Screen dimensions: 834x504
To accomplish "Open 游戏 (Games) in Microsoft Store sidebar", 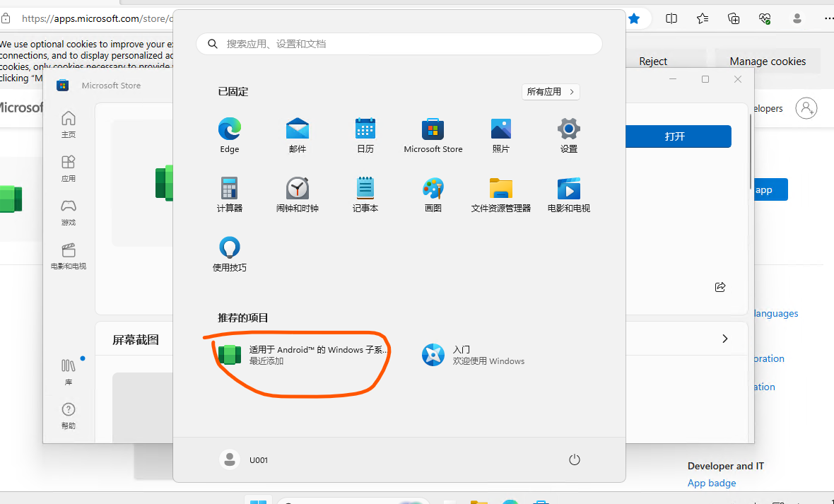I will [69, 212].
